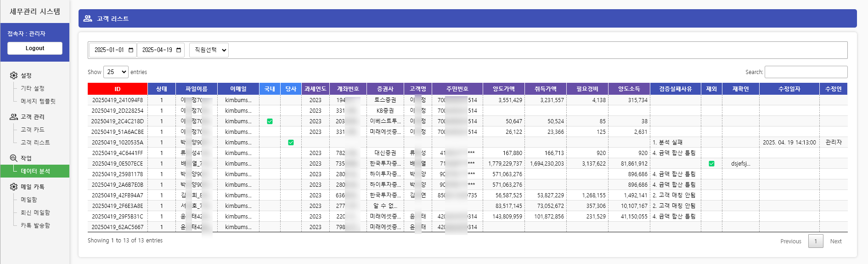Toggle 국내 checkbox in row 20250419_2C4C218D

(270, 121)
